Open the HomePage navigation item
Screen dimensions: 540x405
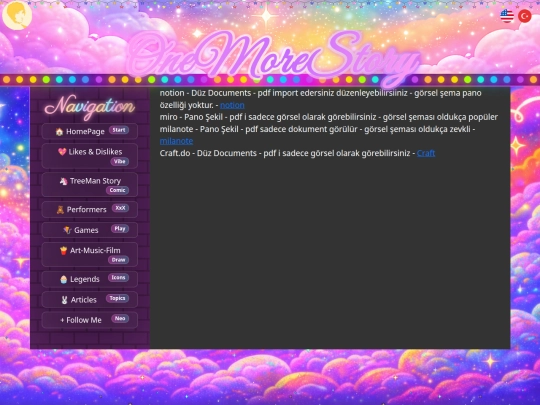tap(90, 131)
